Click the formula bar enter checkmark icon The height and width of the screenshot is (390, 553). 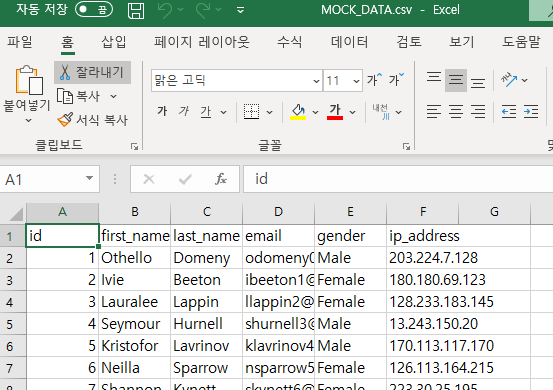click(x=185, y=179)
